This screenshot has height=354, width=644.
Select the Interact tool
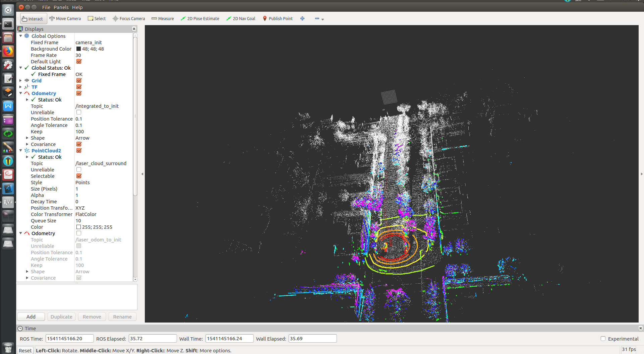click(33, 18)
